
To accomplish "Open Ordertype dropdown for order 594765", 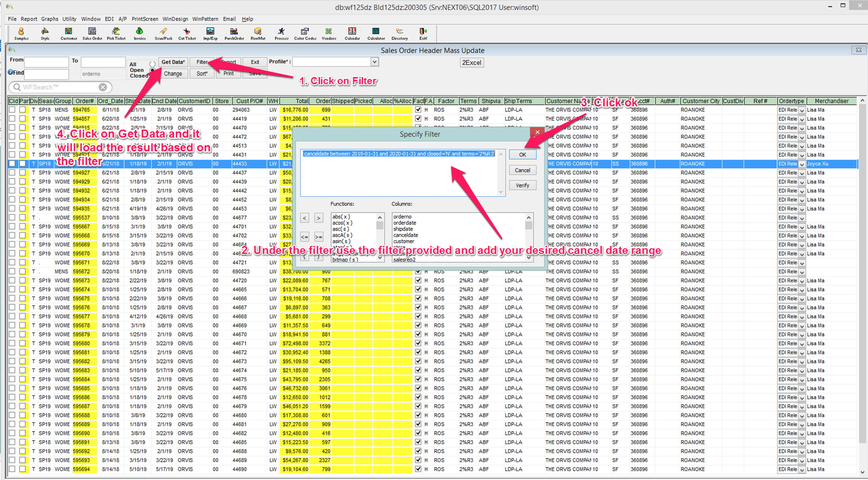I will point(801,110).
